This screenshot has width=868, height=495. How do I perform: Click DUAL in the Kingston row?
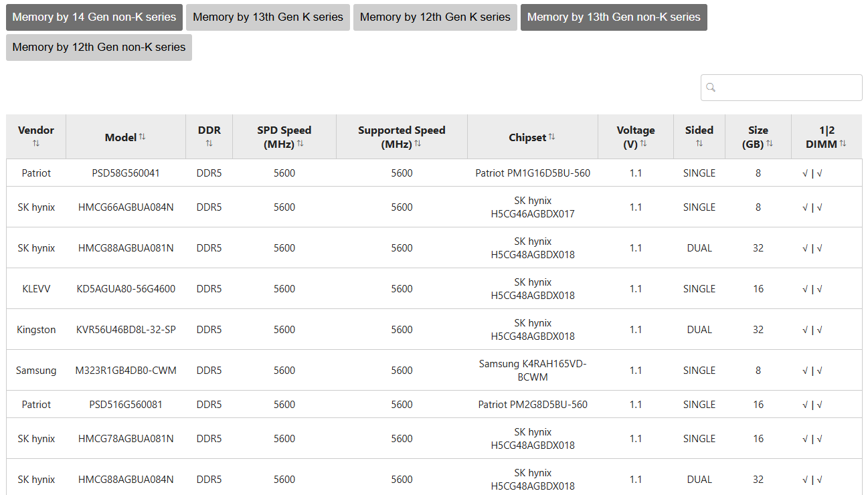pos(699,330)
